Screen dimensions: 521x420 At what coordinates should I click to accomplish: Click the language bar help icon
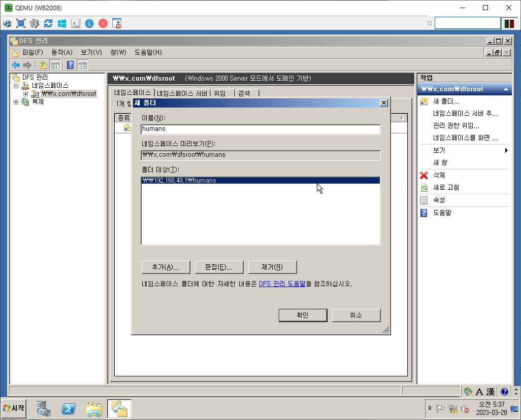click(x=504, y=392)
